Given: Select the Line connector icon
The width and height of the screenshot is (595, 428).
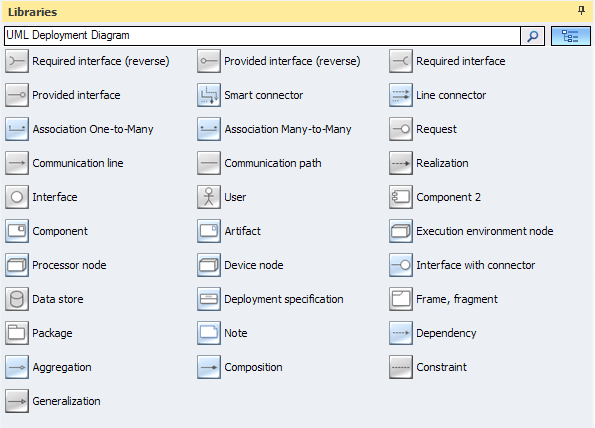Looking at the screenshot, I should pos(401,95).
